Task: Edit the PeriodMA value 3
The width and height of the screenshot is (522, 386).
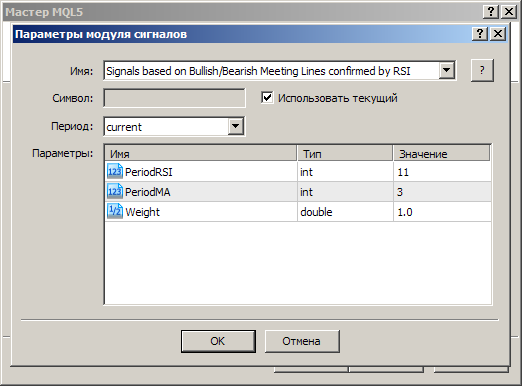Action: [442, 192]
